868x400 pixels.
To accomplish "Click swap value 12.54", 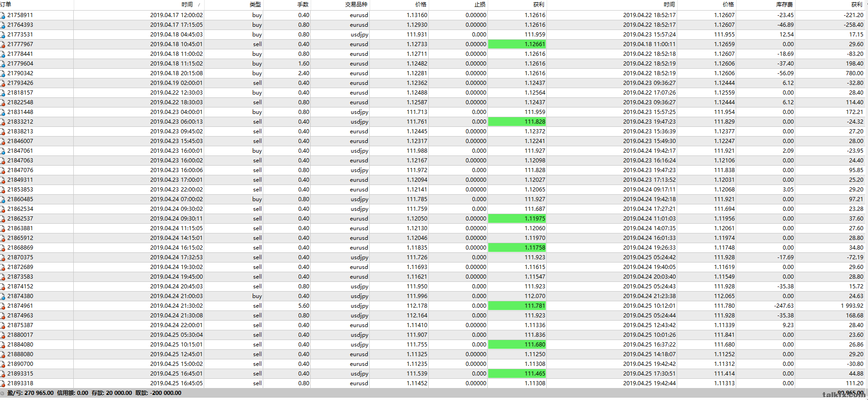I will (786, 35).
